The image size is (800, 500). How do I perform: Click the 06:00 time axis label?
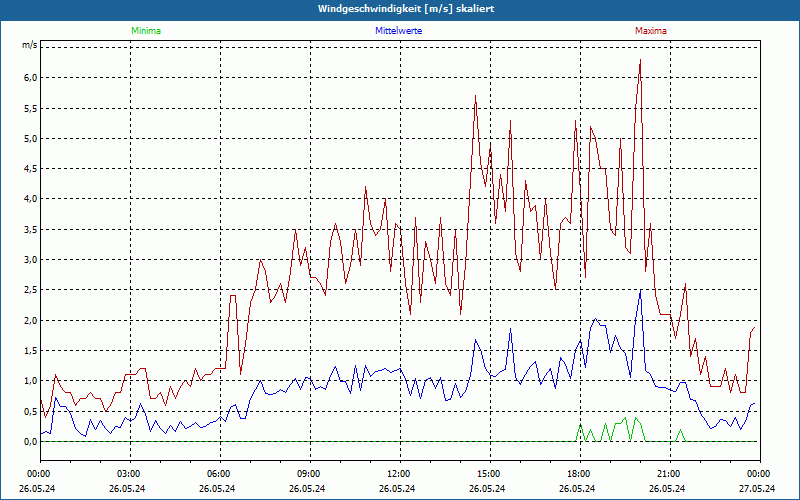click(217, 474)
